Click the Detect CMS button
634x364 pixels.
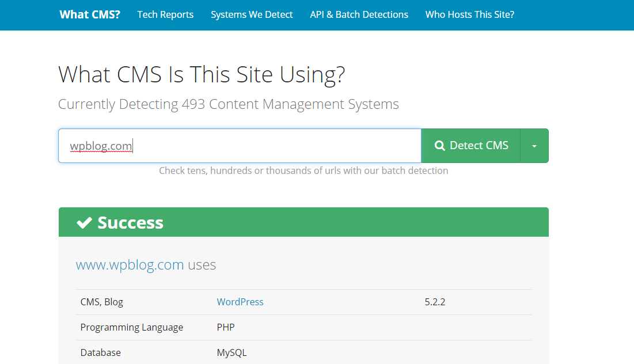[470, 146]
